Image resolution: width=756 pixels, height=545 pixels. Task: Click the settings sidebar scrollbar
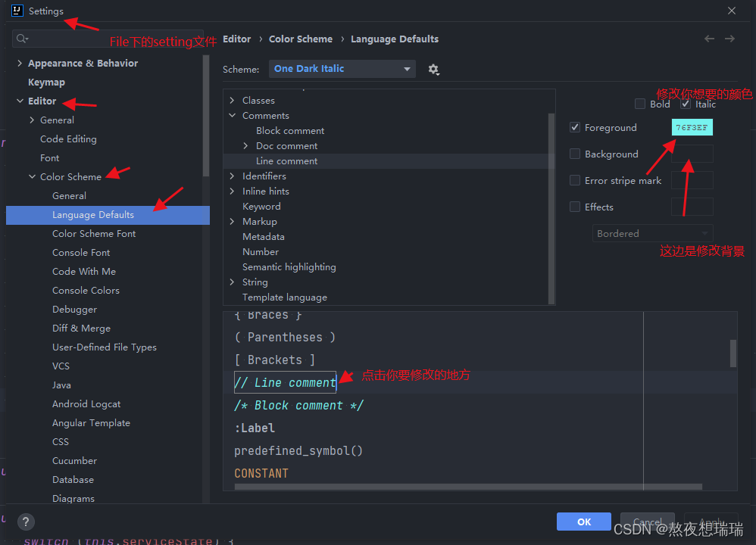pyautogui.click(x=206, y=116)
